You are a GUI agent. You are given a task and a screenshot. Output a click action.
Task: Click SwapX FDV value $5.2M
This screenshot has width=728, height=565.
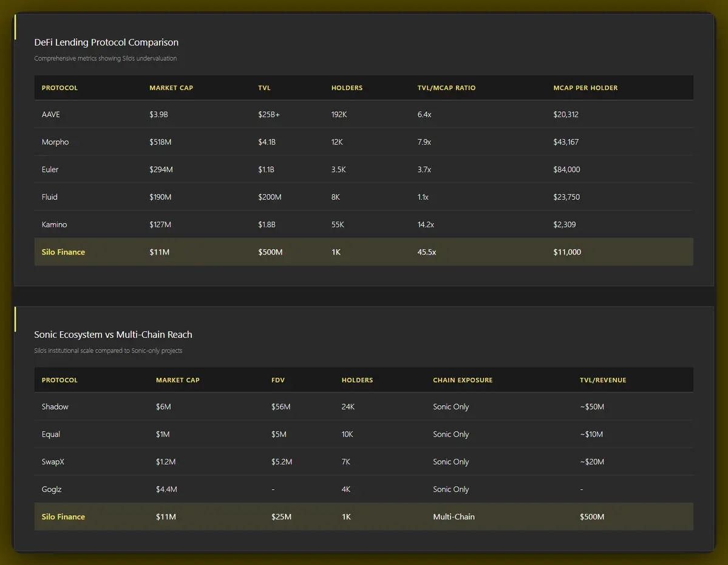pos(282,462)
